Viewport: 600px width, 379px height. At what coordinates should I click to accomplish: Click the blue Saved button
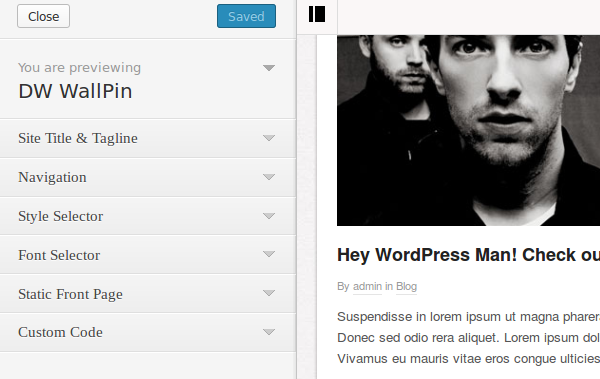pyautogui.click(x=246, y=16)
